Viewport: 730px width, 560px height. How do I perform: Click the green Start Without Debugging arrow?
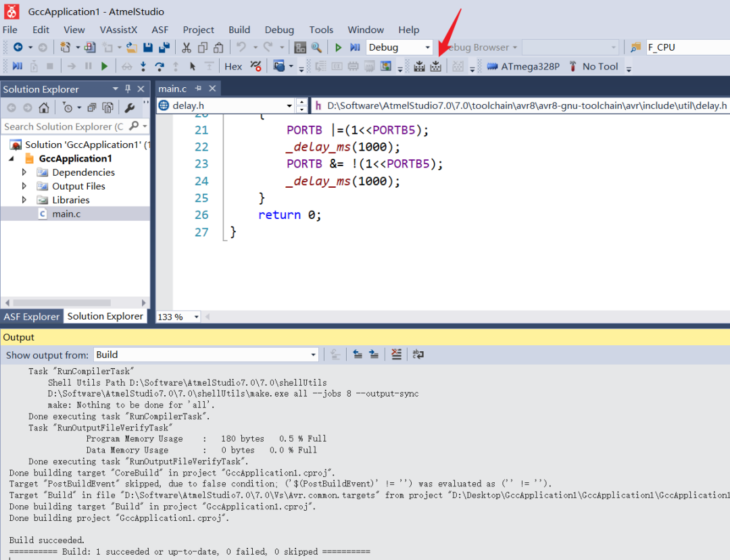(x=339, y=47)
